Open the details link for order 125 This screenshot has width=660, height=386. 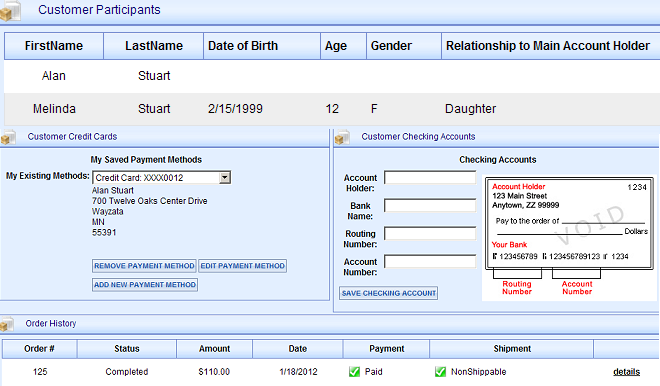[626, 372]
